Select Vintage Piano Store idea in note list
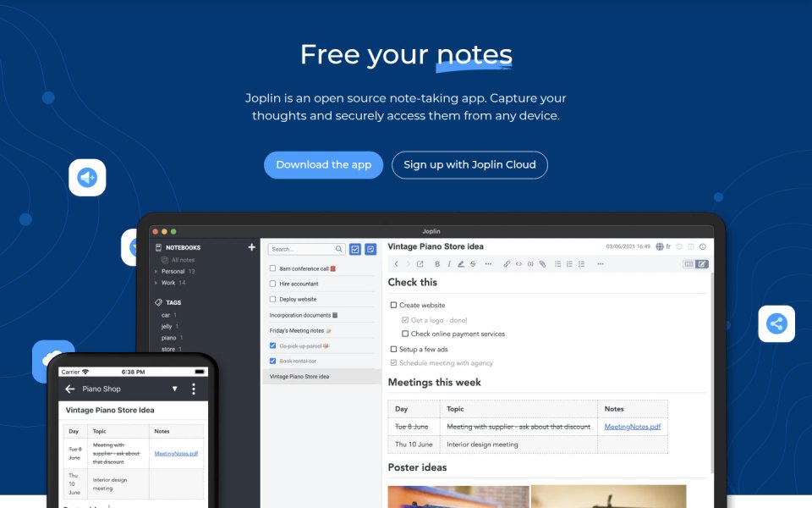Screen dimensions: 812x508 (x=321, y=376)
